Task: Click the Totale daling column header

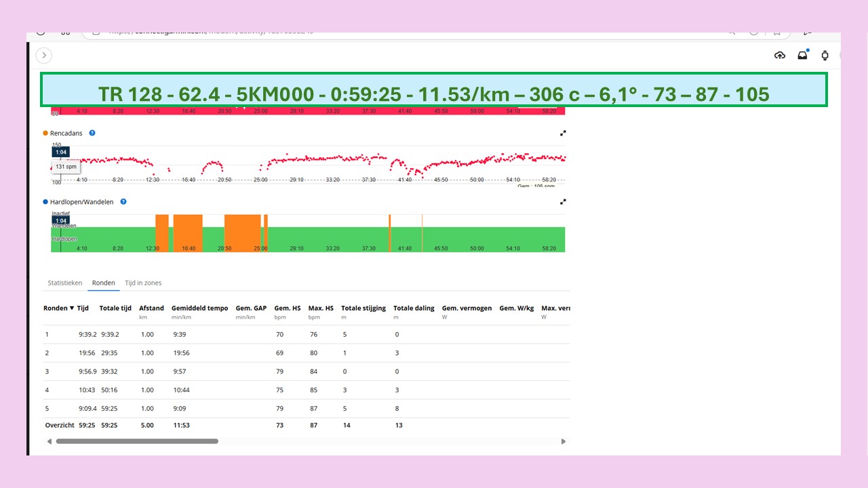Action: [414, 308]
